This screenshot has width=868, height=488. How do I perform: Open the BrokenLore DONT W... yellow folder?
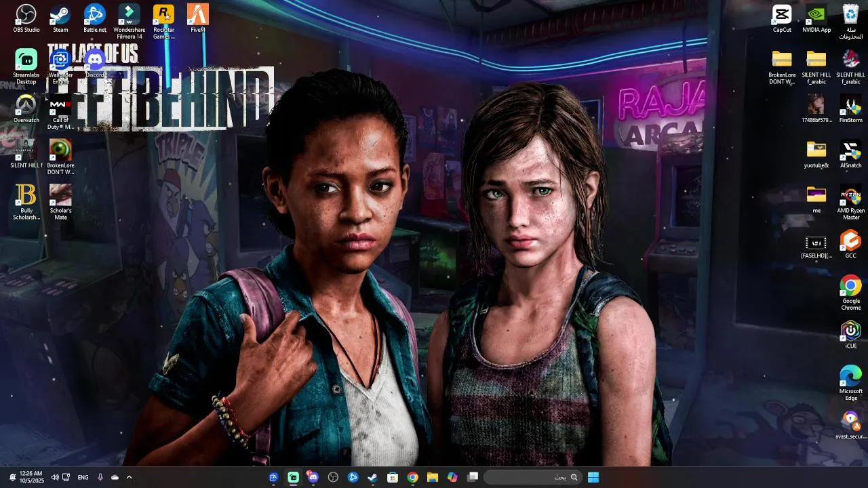pyautogui.click(x=782, y=66)
